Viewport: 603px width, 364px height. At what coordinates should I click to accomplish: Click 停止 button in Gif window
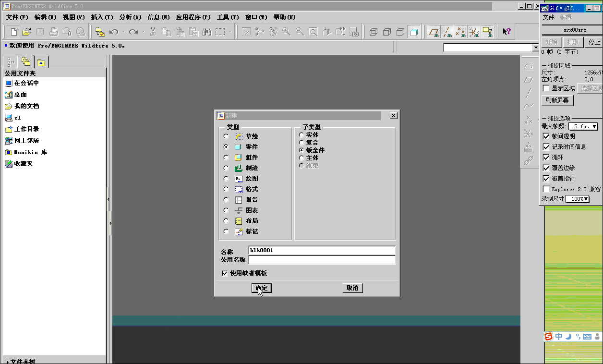pyautogui.click(x=594, y=42)
